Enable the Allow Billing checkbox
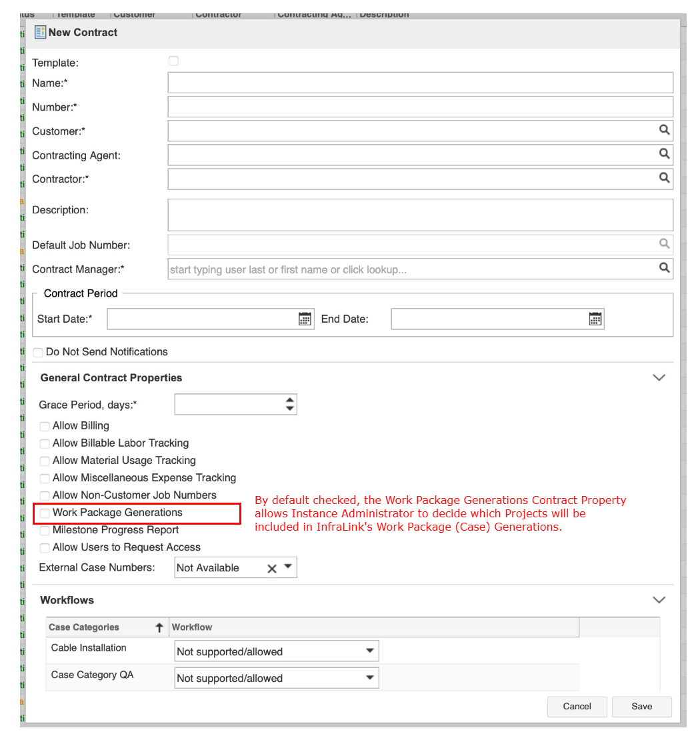Image resolution: width=700 pixels, height=740 pixels. [45, 426]
